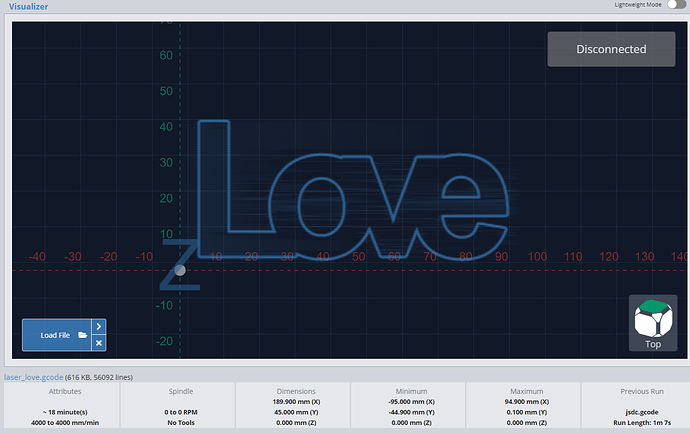Click the '94.900 mm (X)' maximum value
The height and width of the screenshot is (433, 690).
(x=527, y=402)
